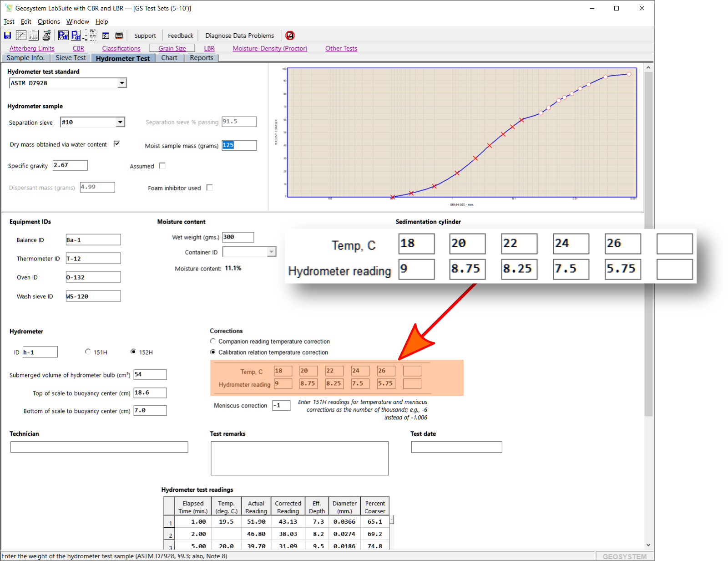Viewport: 728px width, 561px height.
Task: Switch to the Sieve Test tab
Action: (x=71, y=58)
